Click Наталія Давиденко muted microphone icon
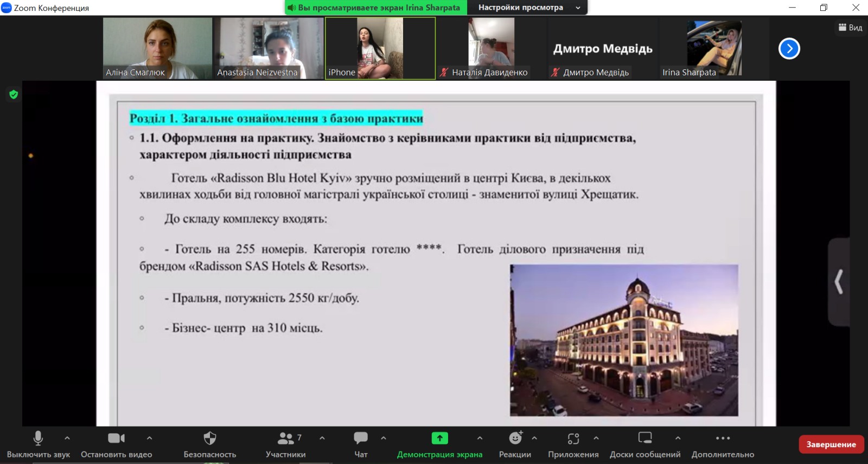The width and height of the screenshot is (868, 464). click(x=444, y=72)
